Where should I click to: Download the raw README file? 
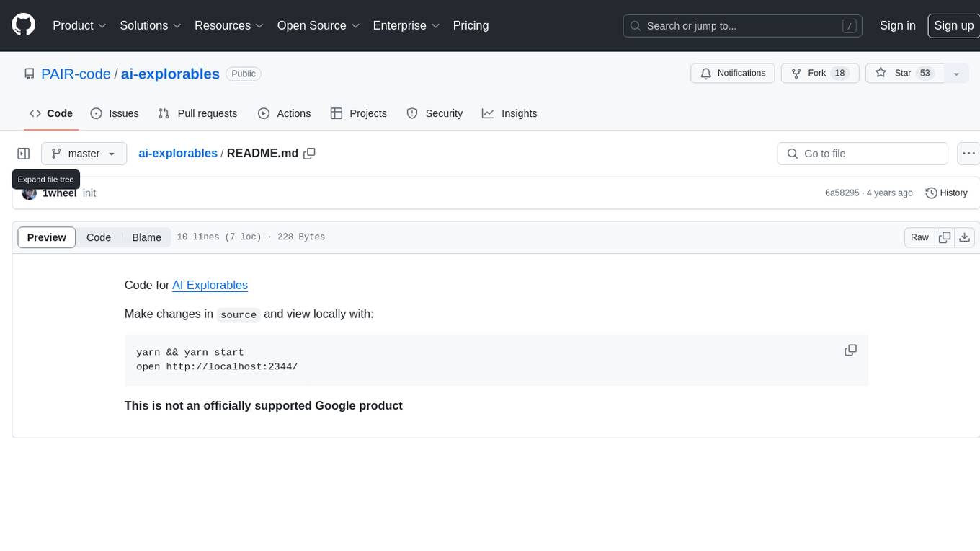(x=965, y=237)
